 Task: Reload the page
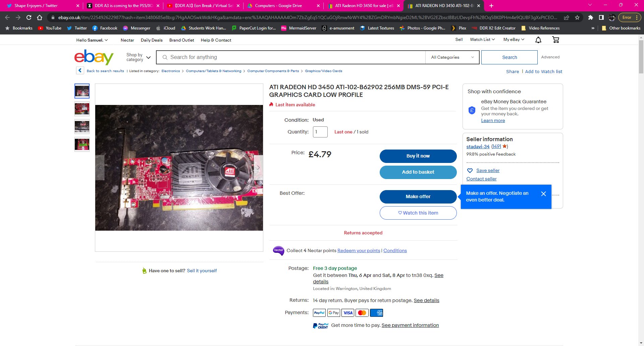(x=29, y=17)
